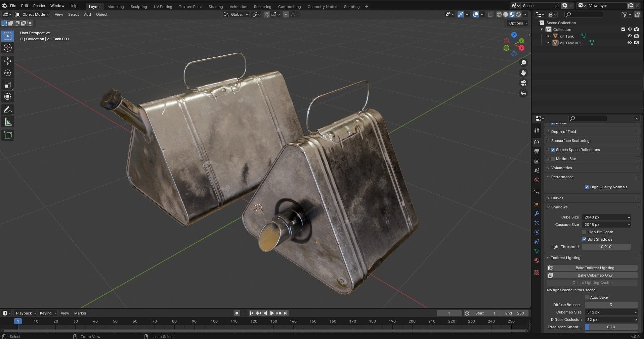Screen dimensions: 644x339
Task: Open the Render menu
Action: [39, 6]
